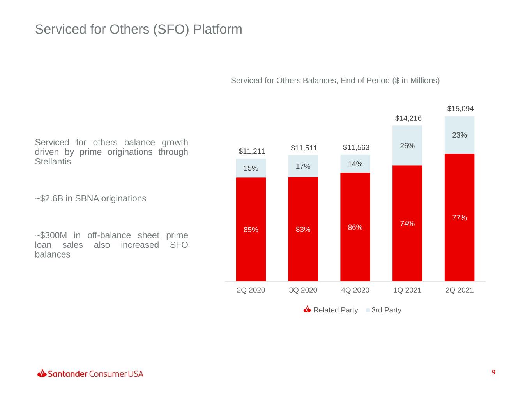Screen dimensions: 532x399
Task: Click the 2Q 2021 axis label
Action: point(459,290)
